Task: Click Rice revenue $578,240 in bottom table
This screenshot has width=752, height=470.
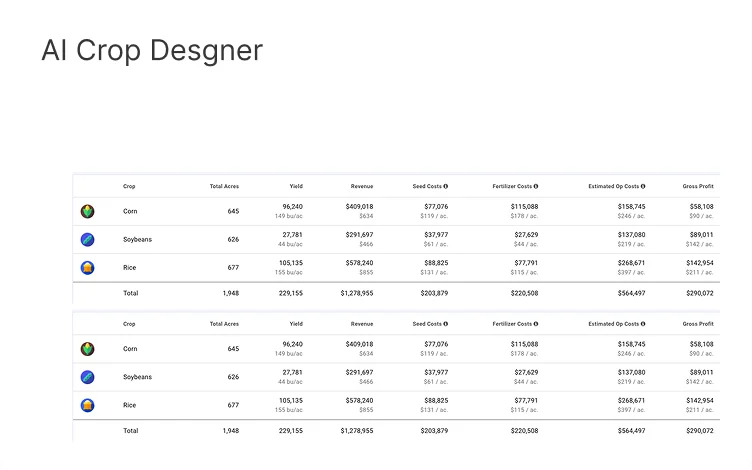Action: (x=359, y=401)
